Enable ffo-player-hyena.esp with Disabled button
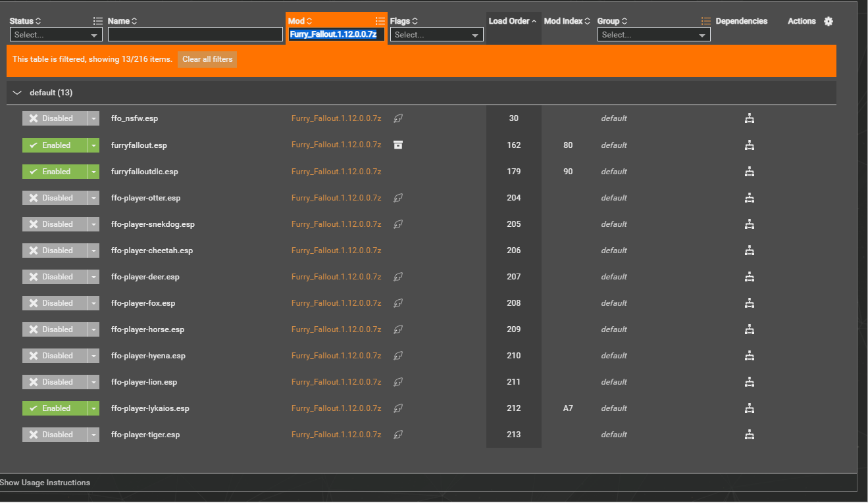The width and height of the screenshot is (868, 503). click(x=55, y=355)
